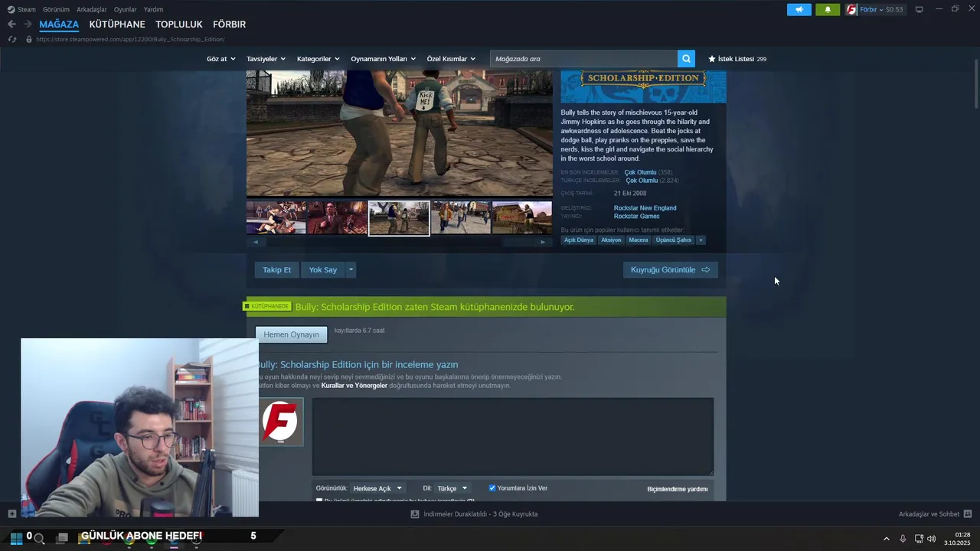Open the Üçüncü Şahıs tag

click(673, 240)
